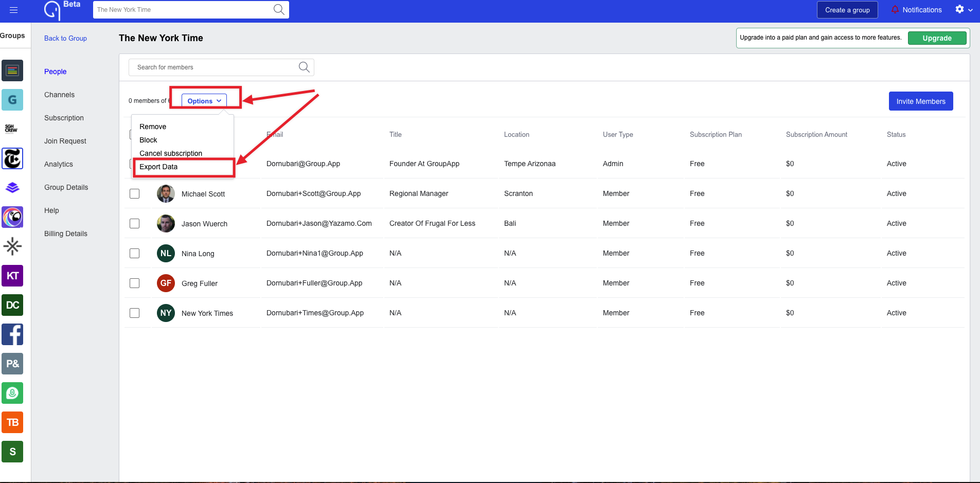Click the Location column header

(516, 134)
